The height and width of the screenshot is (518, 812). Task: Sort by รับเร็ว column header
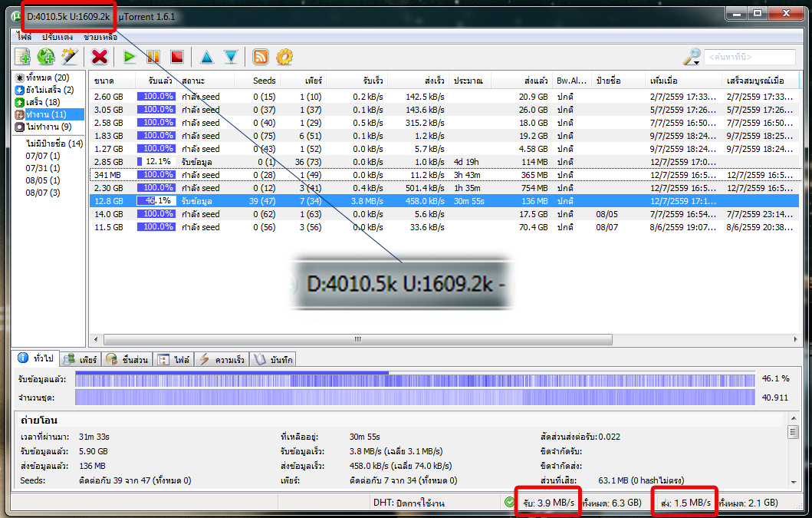(357, 81)
